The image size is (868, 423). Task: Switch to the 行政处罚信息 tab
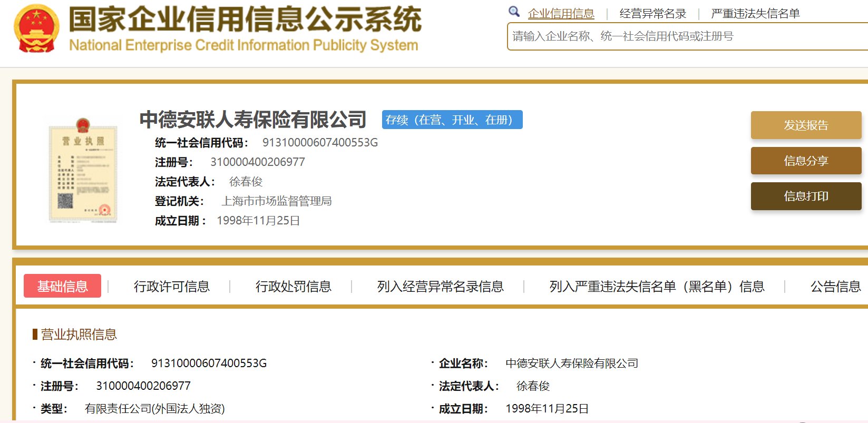(294, 287)
